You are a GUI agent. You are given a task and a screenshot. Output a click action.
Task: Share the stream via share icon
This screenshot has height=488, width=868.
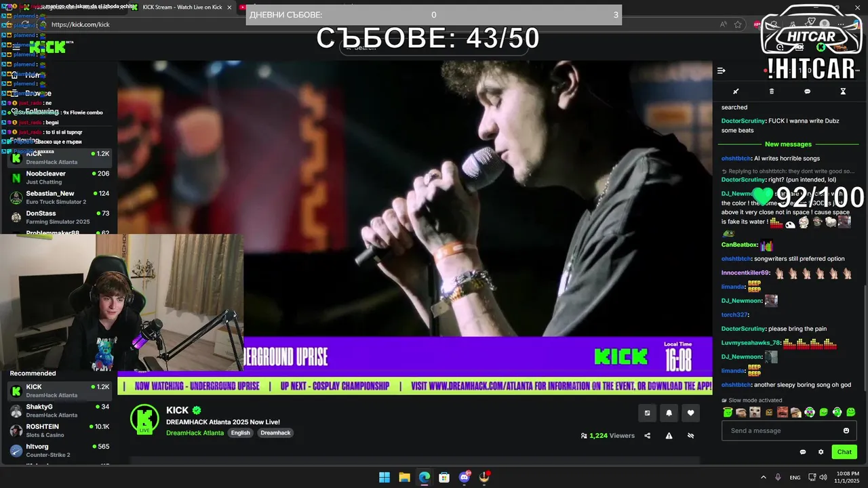coord(647,436)
